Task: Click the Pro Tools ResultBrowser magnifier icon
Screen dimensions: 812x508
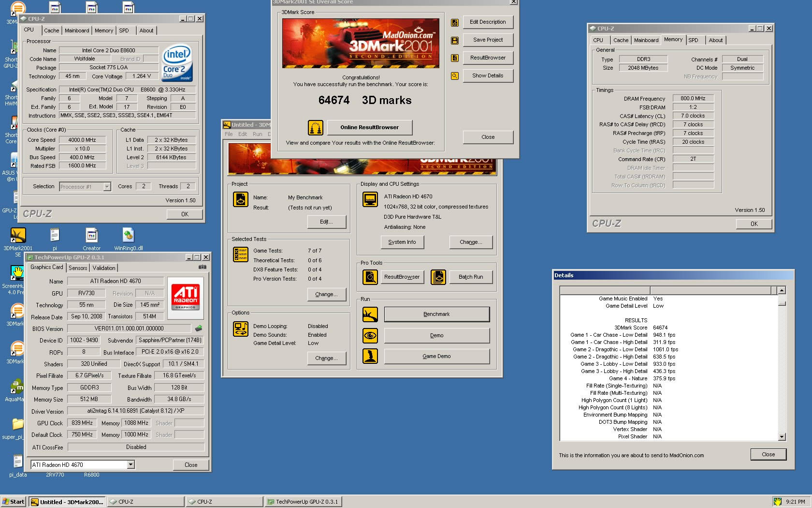Action: coord(370,277)
